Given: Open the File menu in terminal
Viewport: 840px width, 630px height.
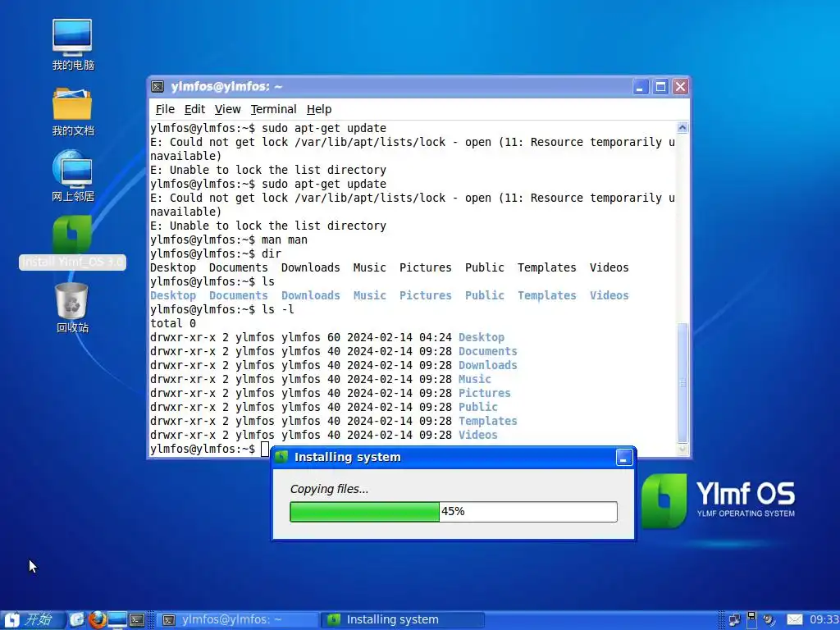Looking at the screenshot, I should coord(165,109).
